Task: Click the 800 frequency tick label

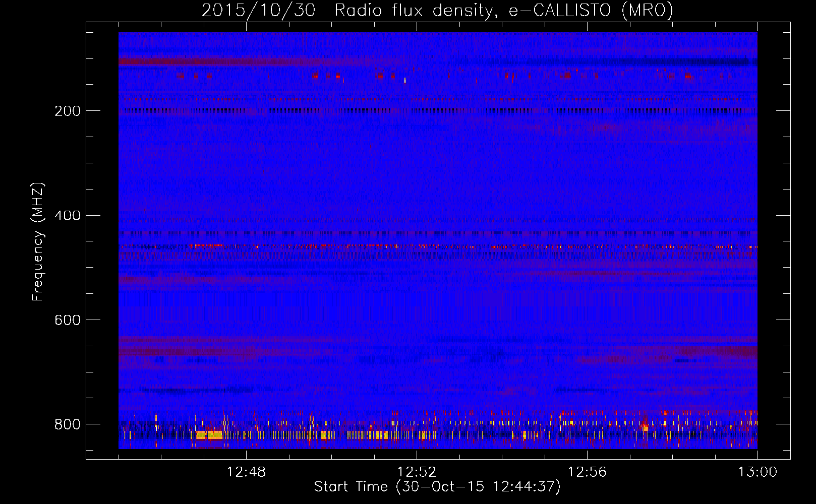Action: click(x=68, y=424)
